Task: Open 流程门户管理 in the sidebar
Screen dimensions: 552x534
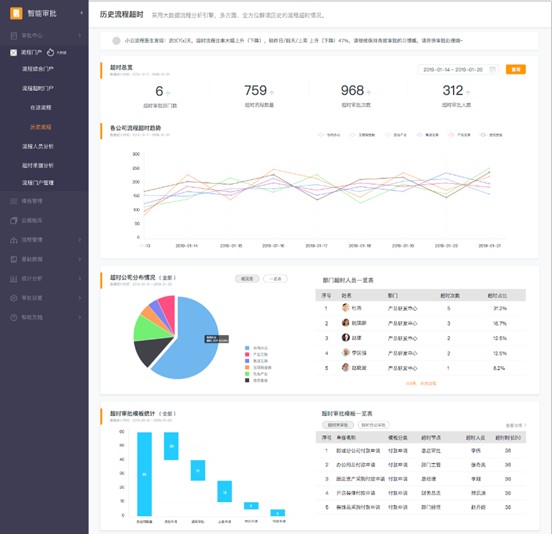Action: point(38,183)
